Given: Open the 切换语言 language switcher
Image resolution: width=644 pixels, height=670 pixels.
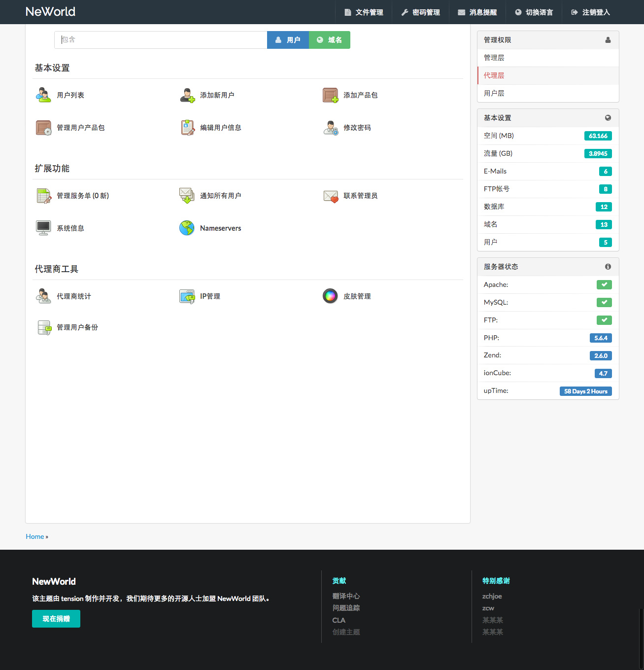Looking at the screenshot, I should click(x=534, y=12).
